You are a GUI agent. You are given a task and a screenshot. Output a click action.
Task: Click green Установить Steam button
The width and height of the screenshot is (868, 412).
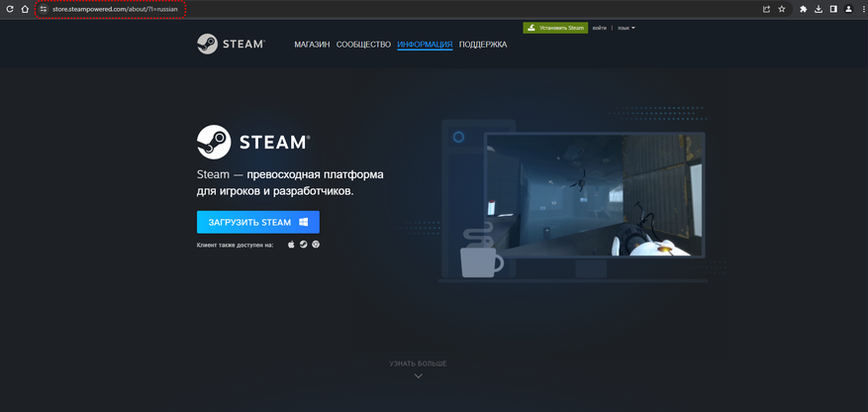(555, 28)
